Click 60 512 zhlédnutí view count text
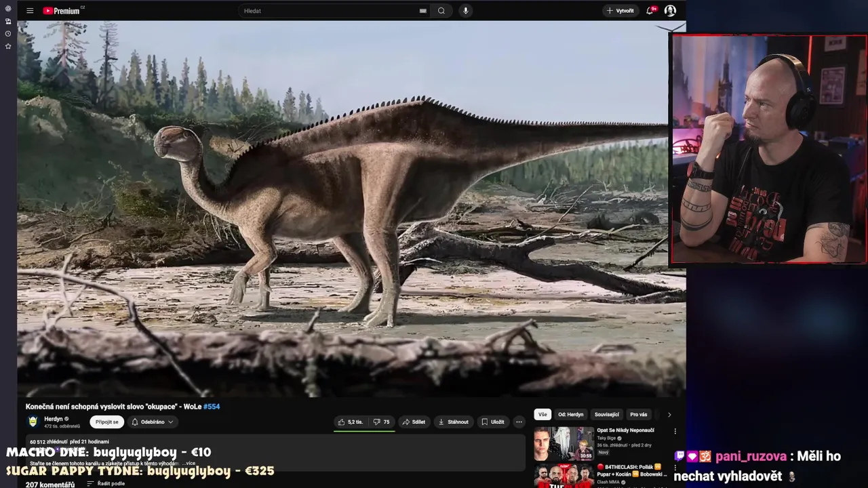Viewport: 868px width, 488px height. pos(48,442)
